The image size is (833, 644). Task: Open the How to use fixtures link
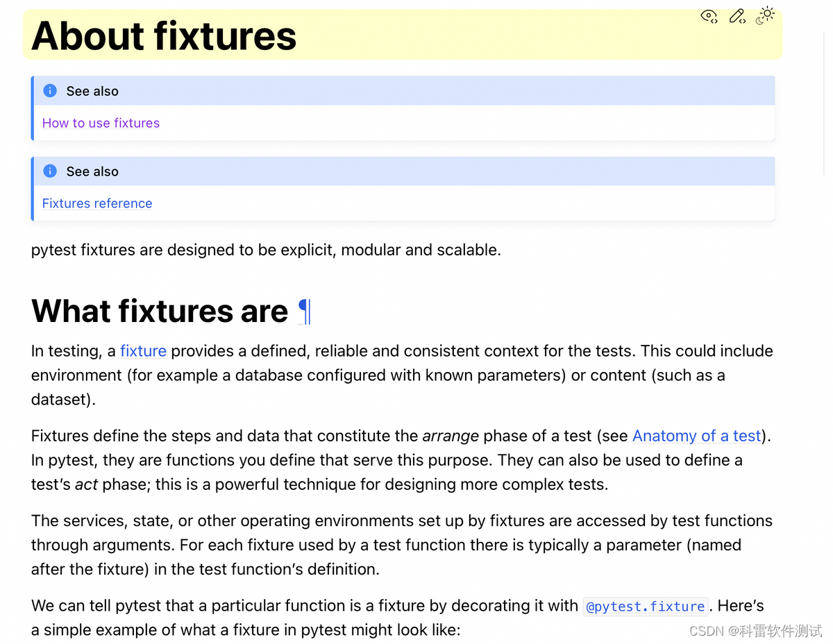101,123
